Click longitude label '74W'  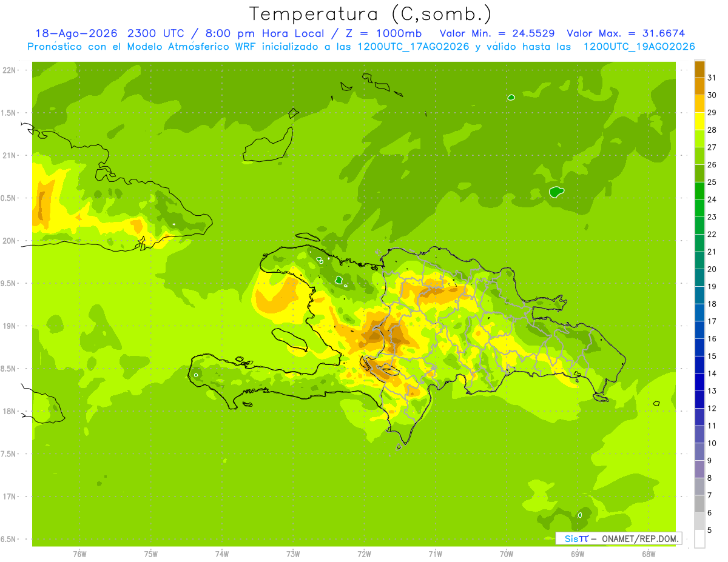tap(222, 554)
